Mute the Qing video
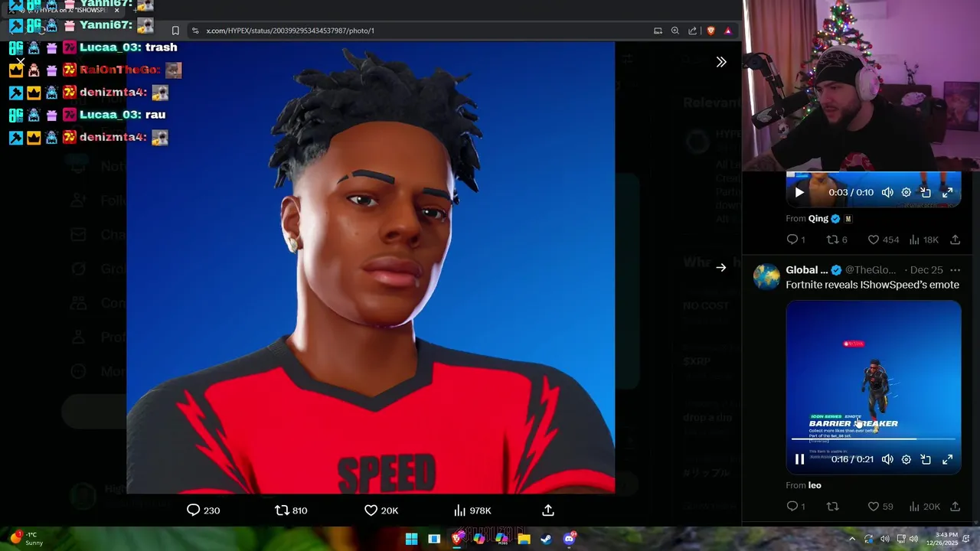 (x=887, y=193)
